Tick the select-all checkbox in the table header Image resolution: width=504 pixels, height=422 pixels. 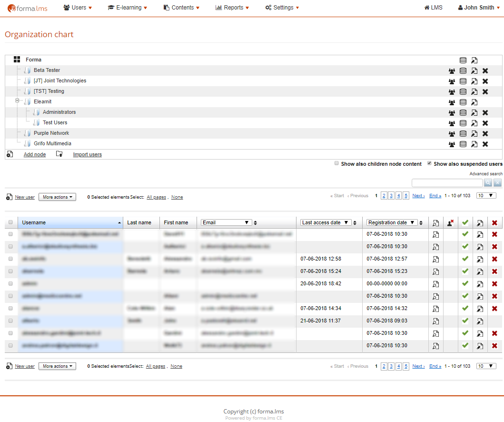[10, 222]
